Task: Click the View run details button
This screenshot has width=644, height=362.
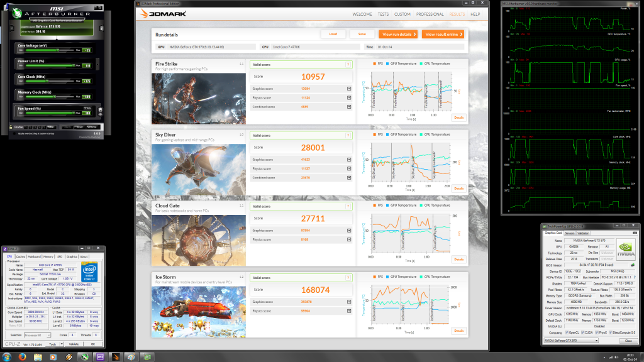Action: coord(396,35)
